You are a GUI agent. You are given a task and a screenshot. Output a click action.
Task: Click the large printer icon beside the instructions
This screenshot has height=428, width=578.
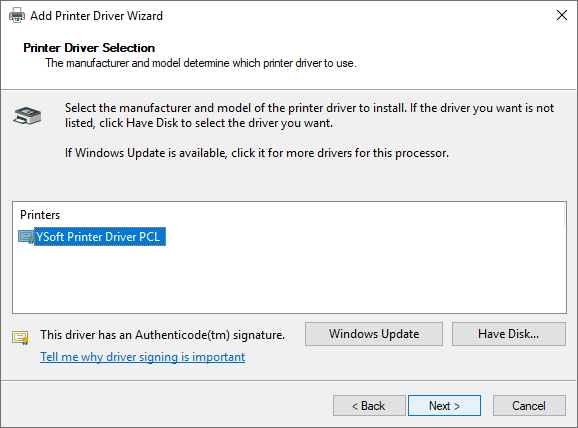coord(27,116)
